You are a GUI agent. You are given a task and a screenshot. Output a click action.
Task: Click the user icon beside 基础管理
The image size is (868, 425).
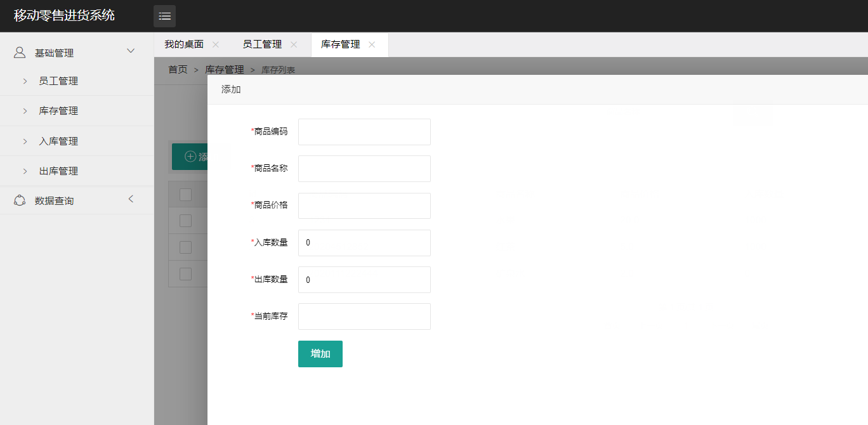[20, 53]
